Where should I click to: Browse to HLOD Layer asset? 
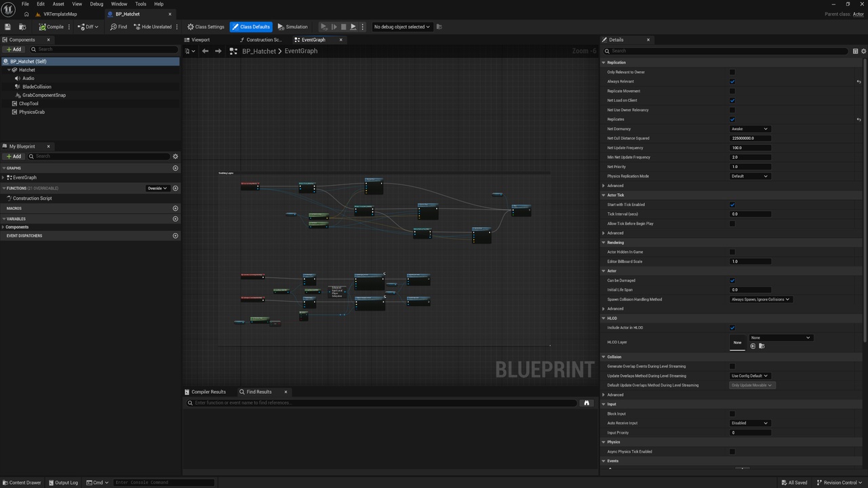762,346
